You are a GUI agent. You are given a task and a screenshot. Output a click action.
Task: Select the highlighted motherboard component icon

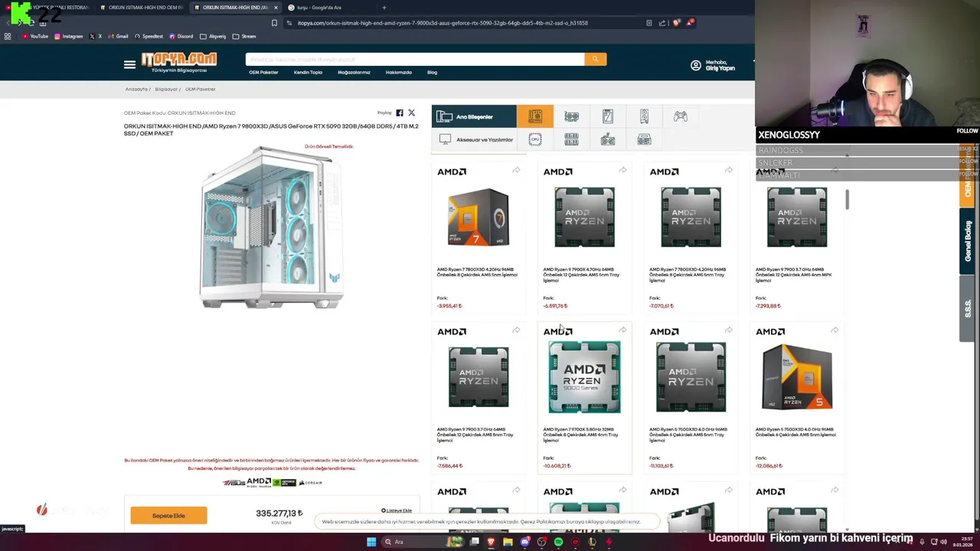tap(535, 116)
